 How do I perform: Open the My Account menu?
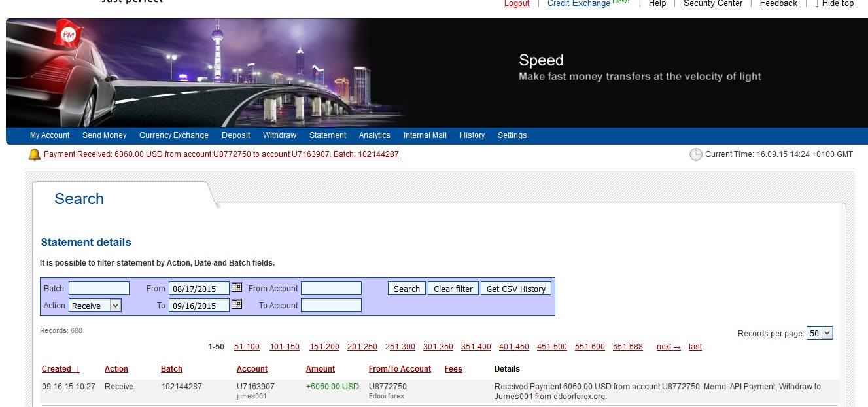click(50, 135)
